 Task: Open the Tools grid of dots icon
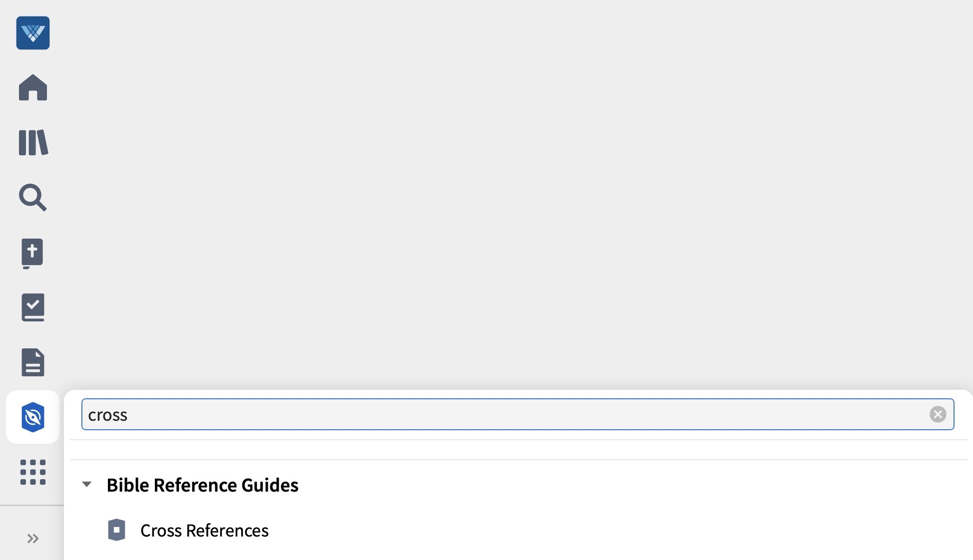(33, 472)
